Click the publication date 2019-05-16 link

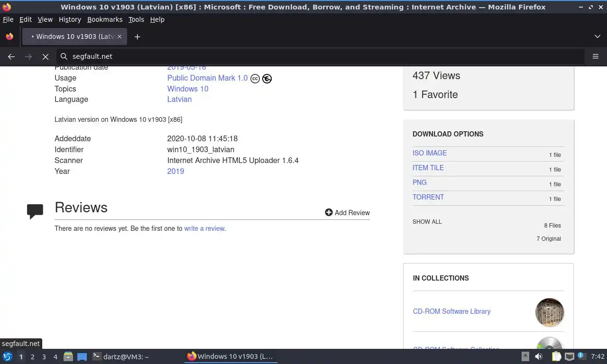[186, 68]
